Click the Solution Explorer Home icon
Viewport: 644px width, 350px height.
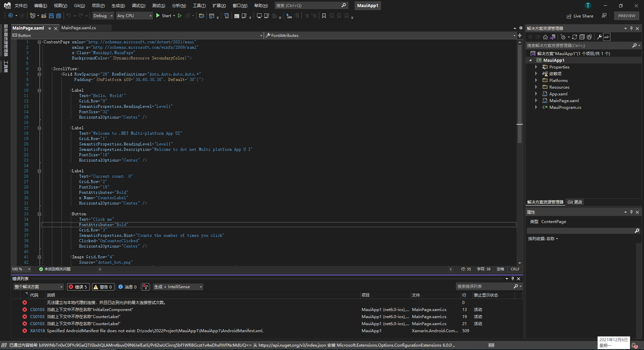coord(545,37)
